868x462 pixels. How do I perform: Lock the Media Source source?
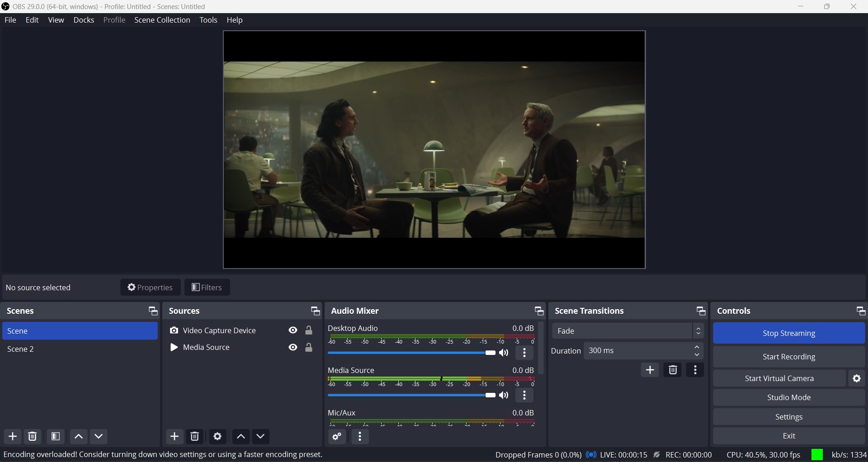click(x=309, y=347)
